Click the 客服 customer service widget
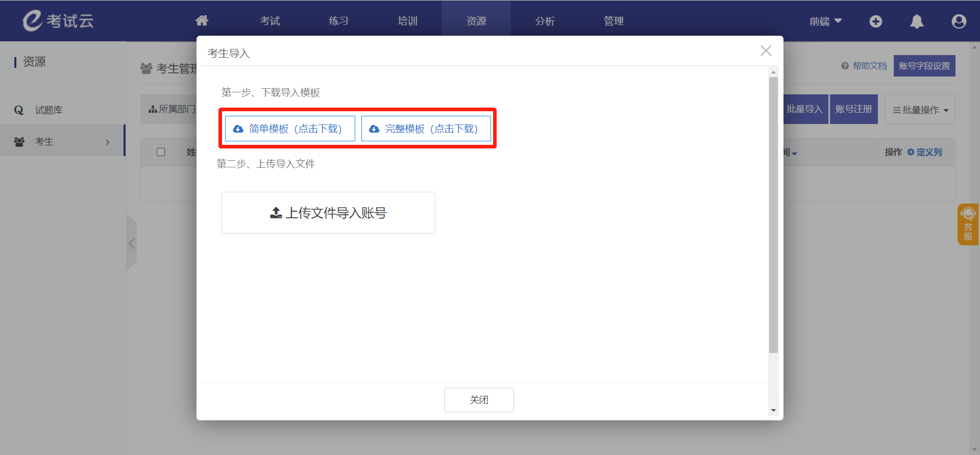This screenshot has height=455, width=980. [967, 224]
